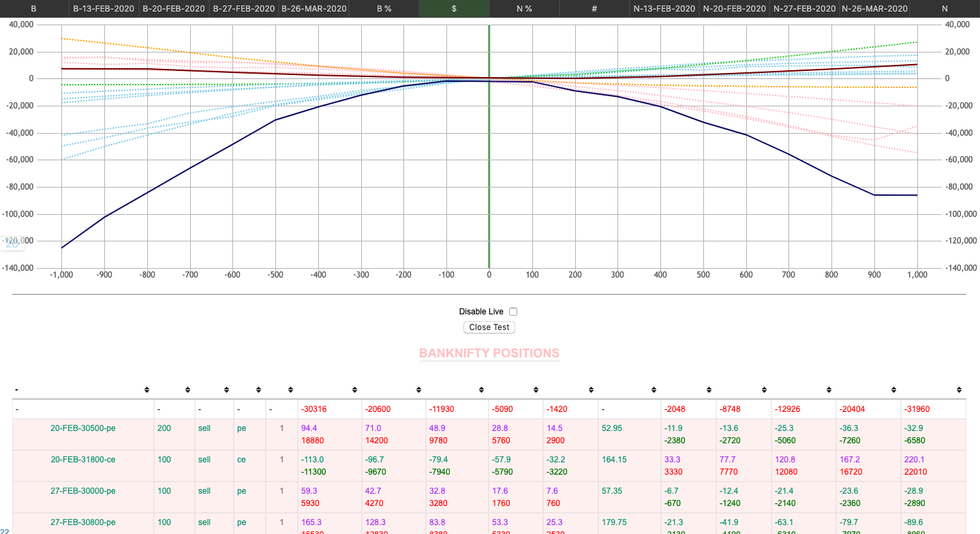
Task: Select the value 14200
Action: [x=377, y=441]
